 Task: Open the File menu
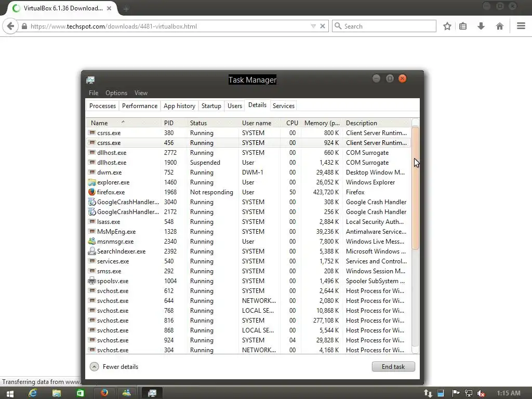pos(94,92)
